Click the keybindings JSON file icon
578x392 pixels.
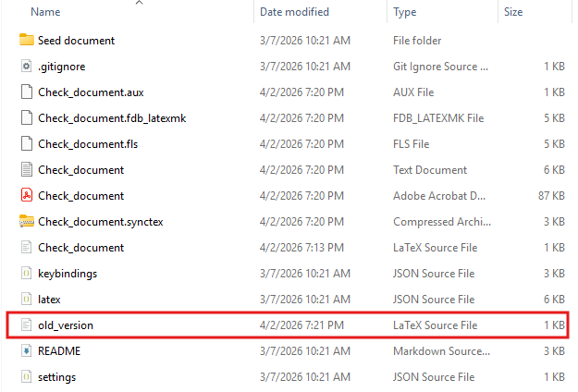click(x=27, y=273)
